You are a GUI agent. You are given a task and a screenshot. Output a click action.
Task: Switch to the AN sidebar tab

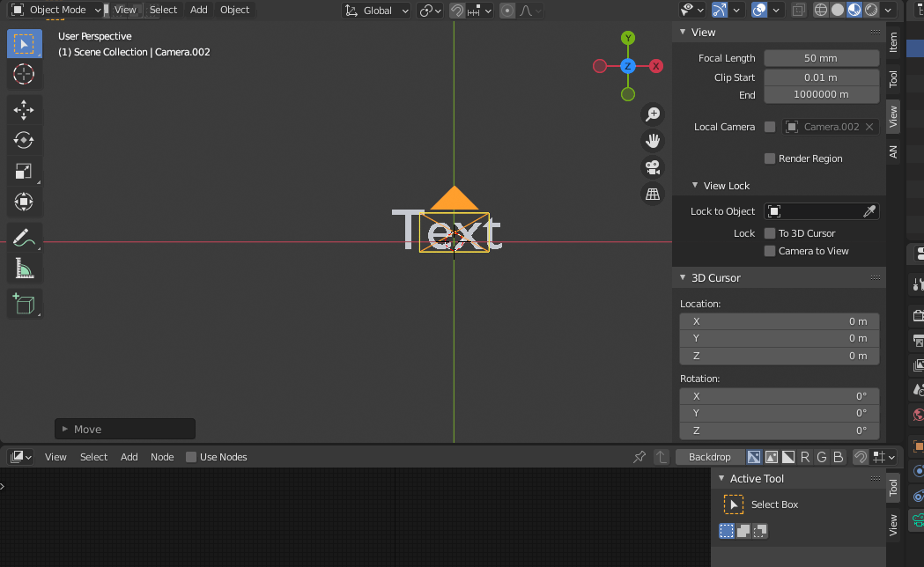[x=893, y=152]
